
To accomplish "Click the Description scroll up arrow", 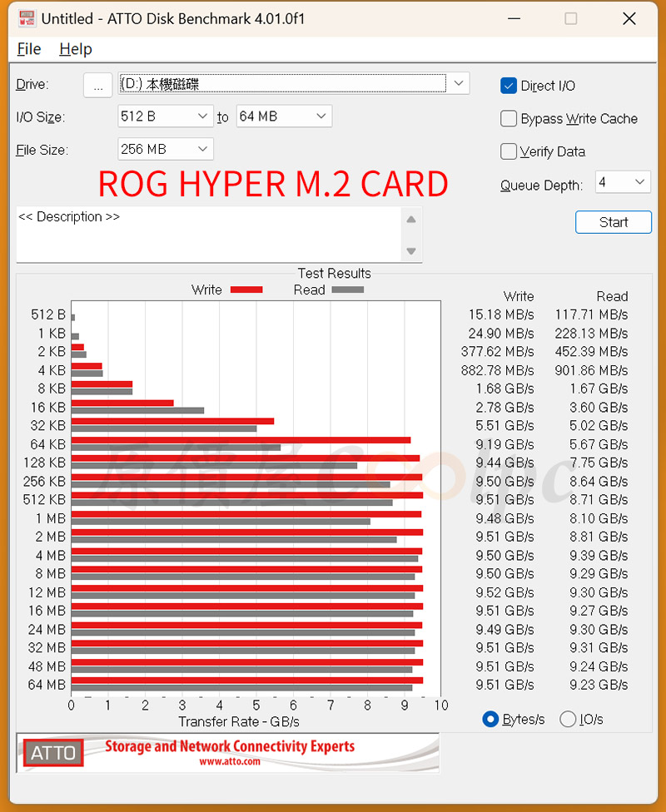I will pos(411,220).
